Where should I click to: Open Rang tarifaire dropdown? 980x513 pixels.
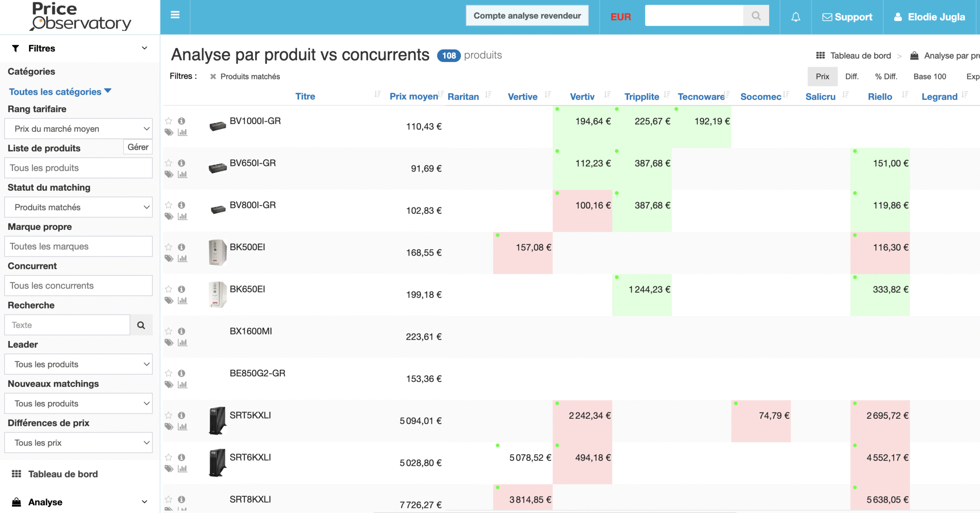point(78,129)
